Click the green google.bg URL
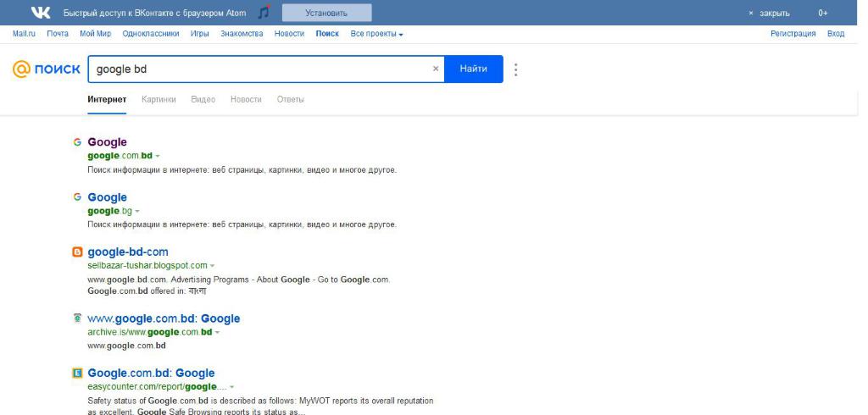 click(109, 211)
